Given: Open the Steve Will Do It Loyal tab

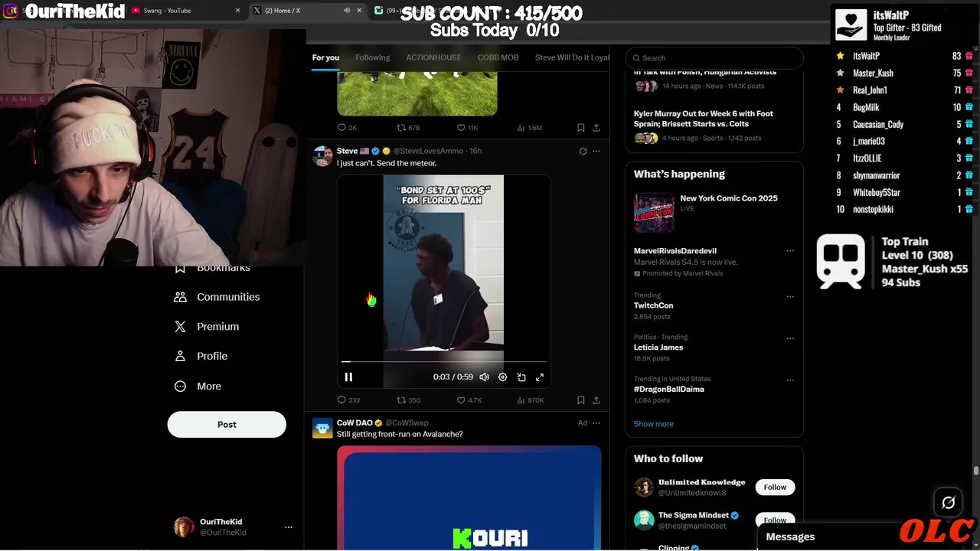Looking at the screenshot, I should tap(572, 57).
